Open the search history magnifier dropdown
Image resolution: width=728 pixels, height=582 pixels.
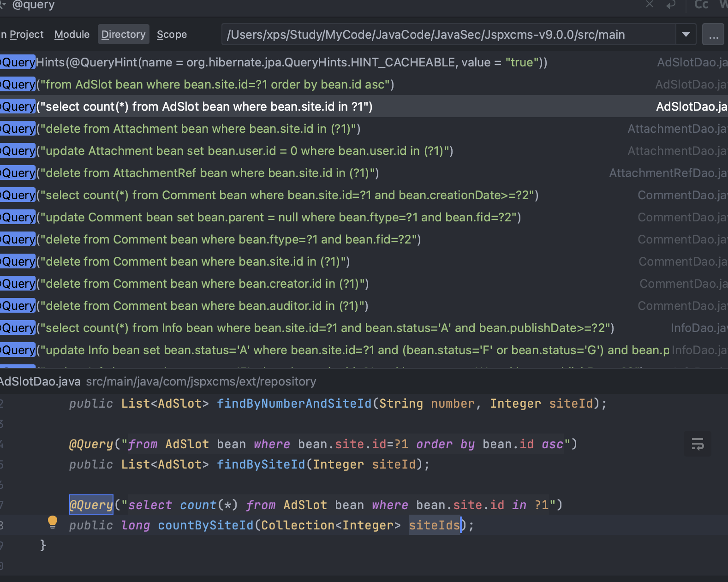[x=3, y=5]
